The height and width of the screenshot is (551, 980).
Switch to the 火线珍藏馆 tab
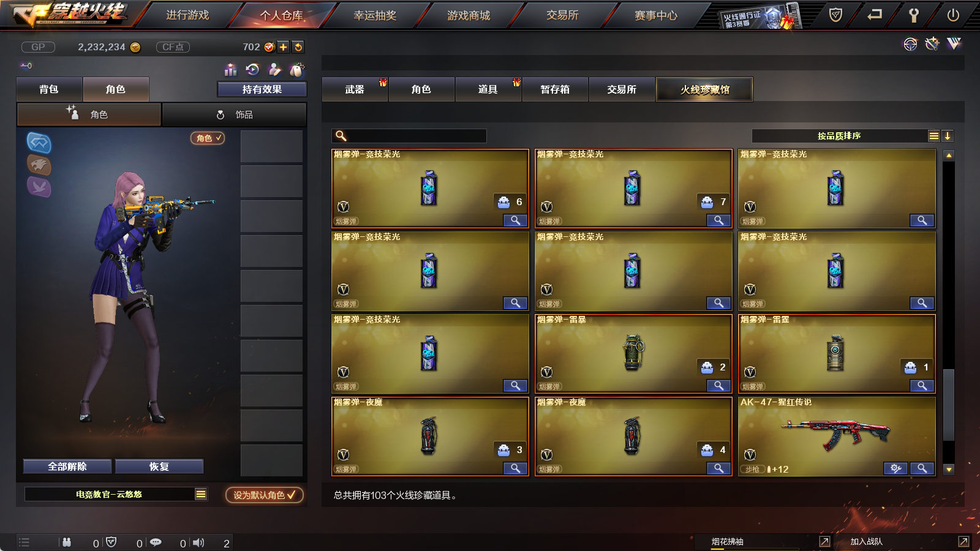pos(704,89)
